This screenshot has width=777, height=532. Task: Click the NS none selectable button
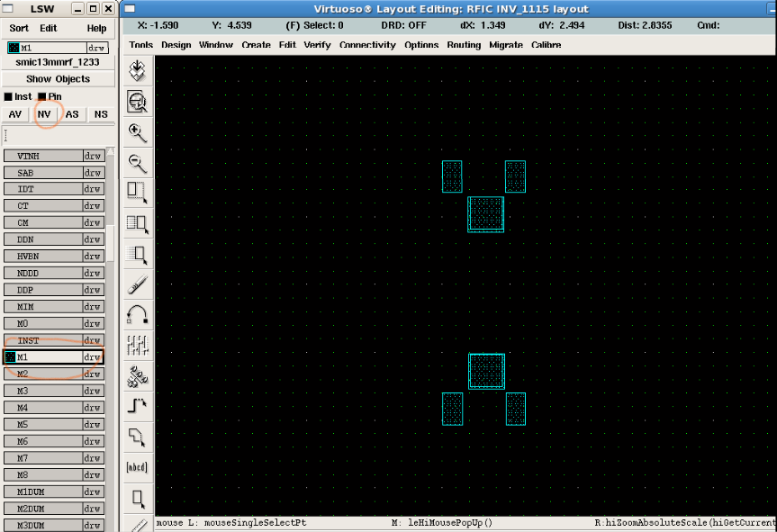pyautogui.click(x=101, y=114)
